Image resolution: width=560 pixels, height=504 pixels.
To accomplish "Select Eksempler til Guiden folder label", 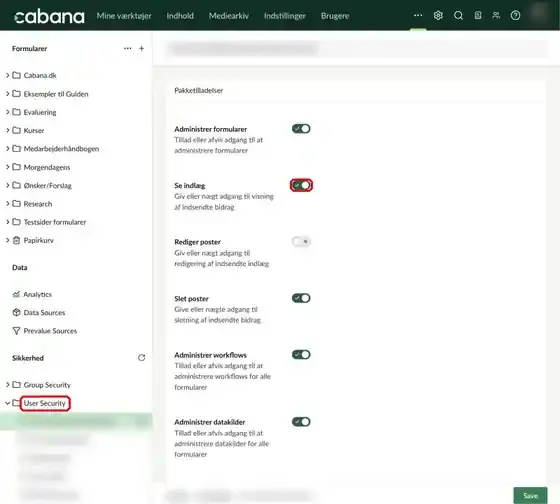I will click(56, 94).
